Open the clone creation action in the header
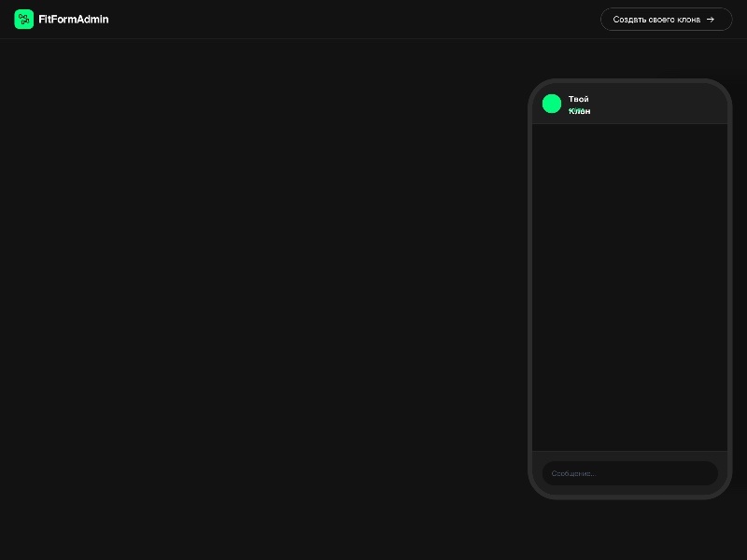Image resolution: width=747 pixels, height=560 pixels. (666, 19)
